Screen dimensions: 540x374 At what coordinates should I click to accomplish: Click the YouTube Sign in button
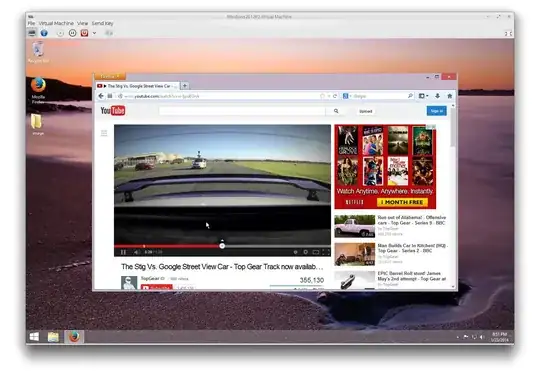(436, 111)
